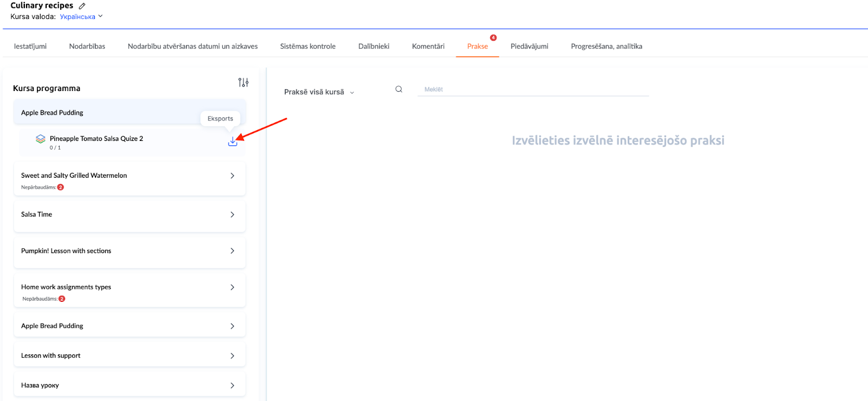Open the course program filter settings icon
The height and width of the screenshot is (401, 868).
pyautogui.click(x=243, y=82)
